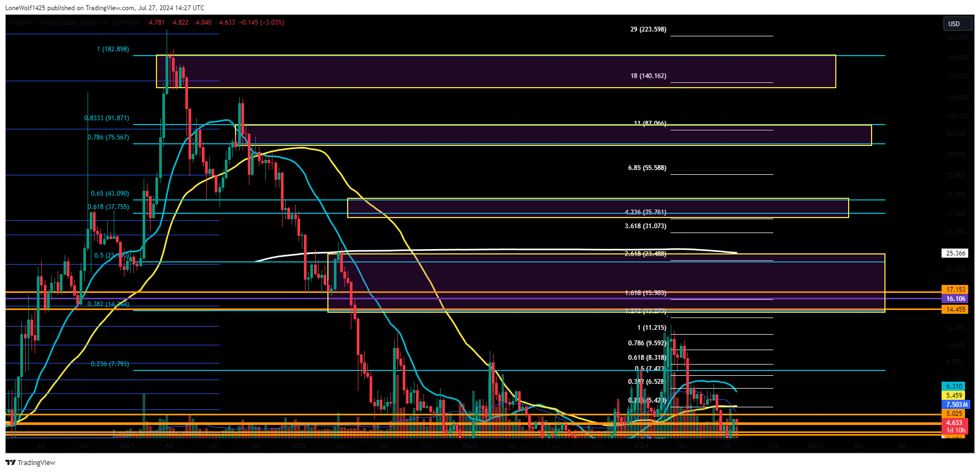Click the orange 5.025 price tag
Screen dimensions: 980x472
[954, 414]
